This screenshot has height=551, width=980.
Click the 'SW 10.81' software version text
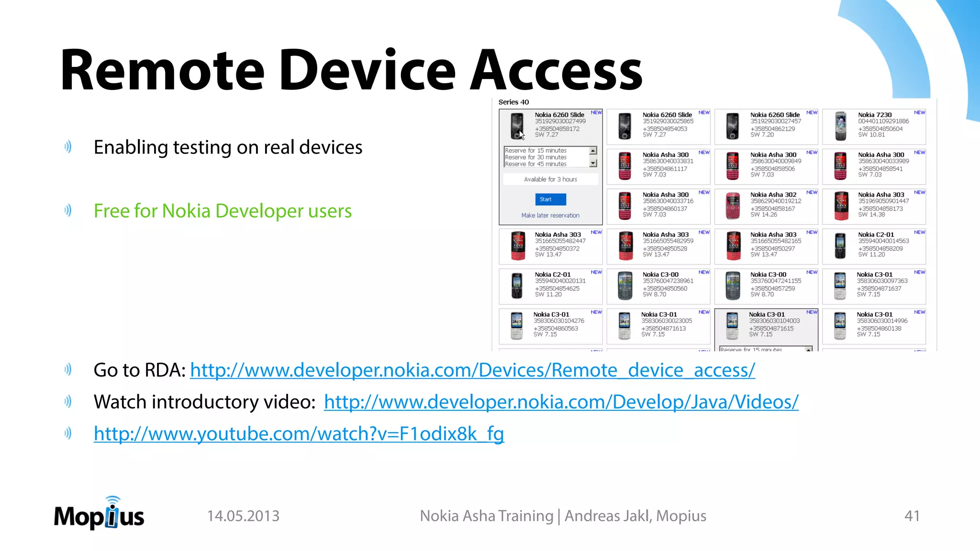(x=871, y=135)
